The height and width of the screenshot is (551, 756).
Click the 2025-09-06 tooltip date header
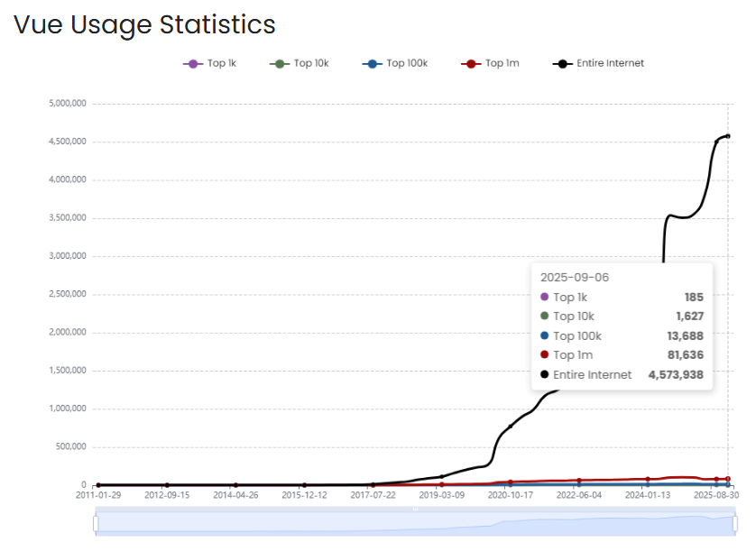click(x=575, y=277)
